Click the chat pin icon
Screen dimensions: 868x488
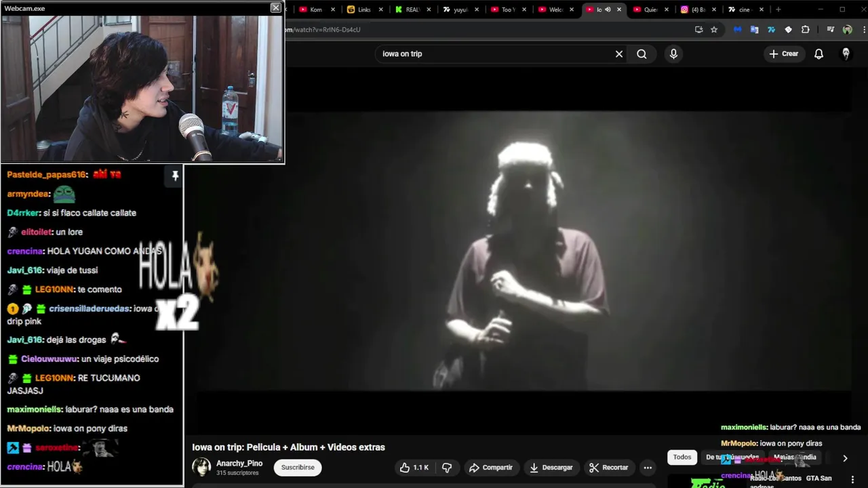(175, 176)
